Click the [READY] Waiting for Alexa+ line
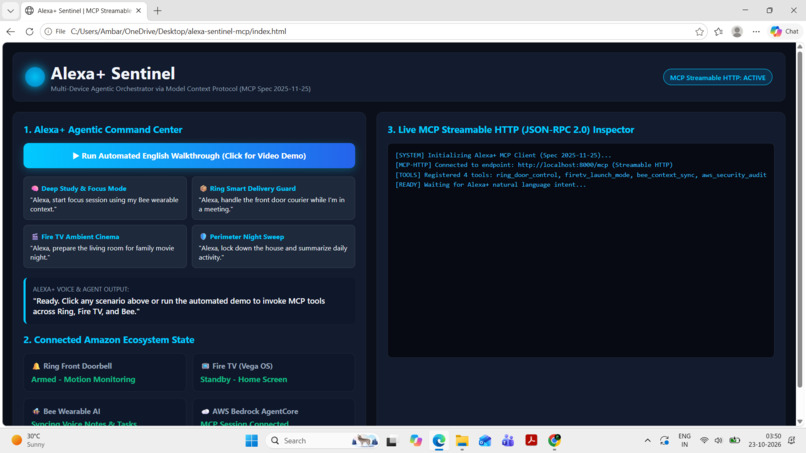The height and width of the screenshot is (453, 806). 490,185
